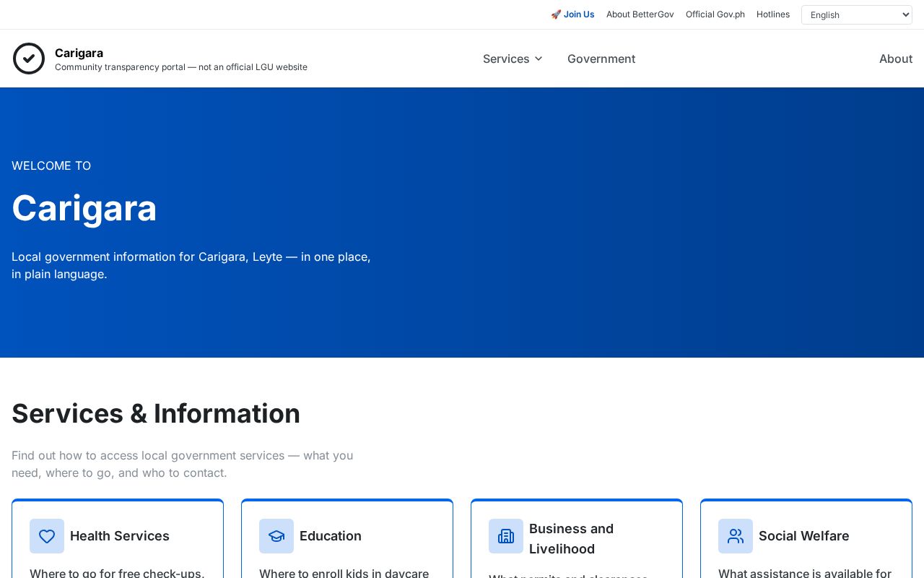Click the 'Community transparency portal' tagline
924x578 pixels.
181,67
